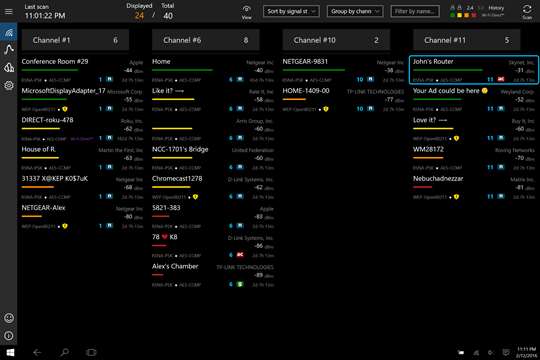The width and height of the screenshot is (540, 360).
Task: Select the Like it? network entry
Action: [213, 100]
